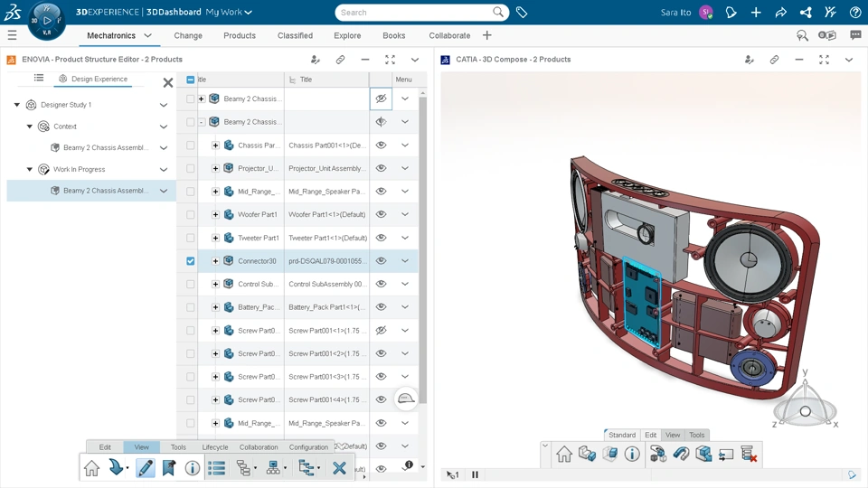
Task: Select the Configuration tab in ENOVIA action bar
Action: tap(308, 447)
